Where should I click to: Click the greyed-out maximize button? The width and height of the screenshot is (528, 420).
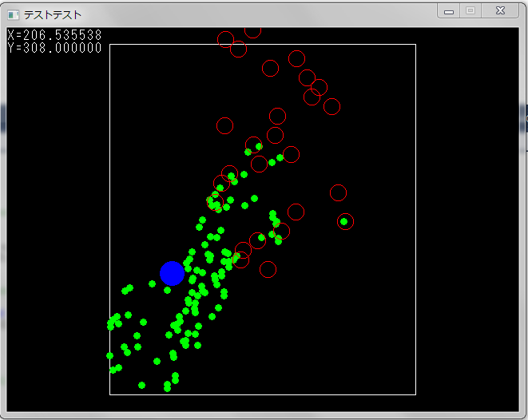point(470,11)
